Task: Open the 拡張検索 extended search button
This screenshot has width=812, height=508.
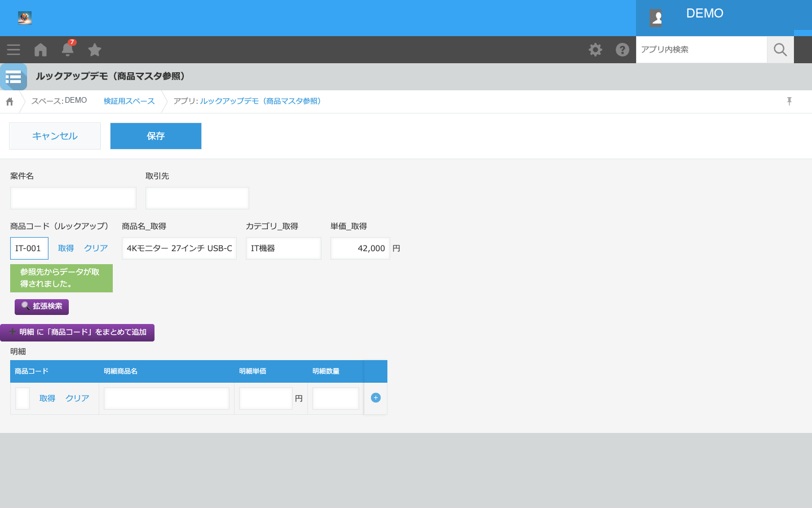Action: [42, 306]
